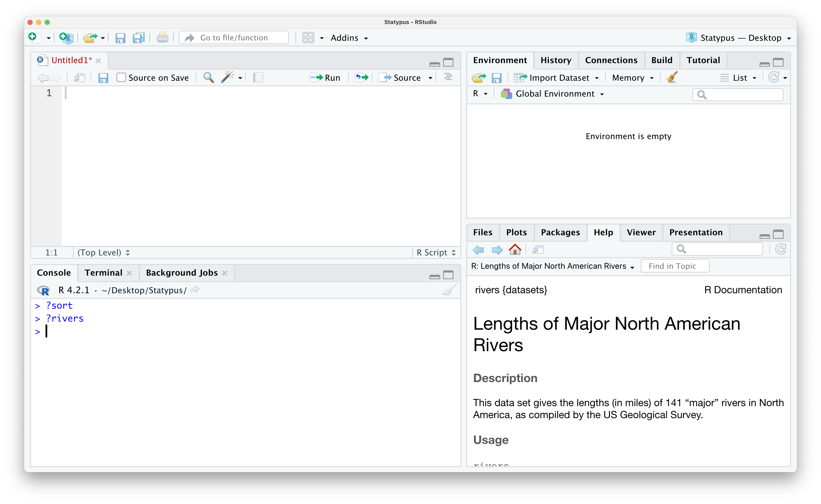
Task: Run the selected code
Action: pos(325,77)
